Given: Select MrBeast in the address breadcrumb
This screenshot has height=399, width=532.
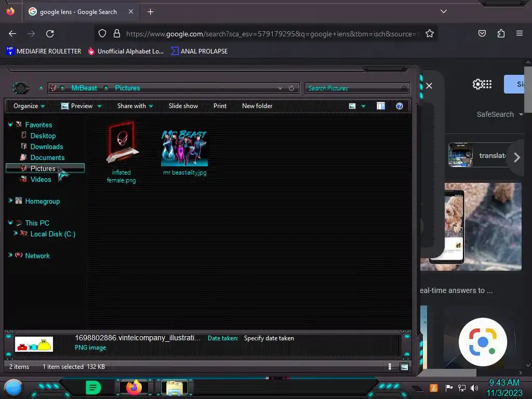Looking at the screenshot, I should click(84, 88).
